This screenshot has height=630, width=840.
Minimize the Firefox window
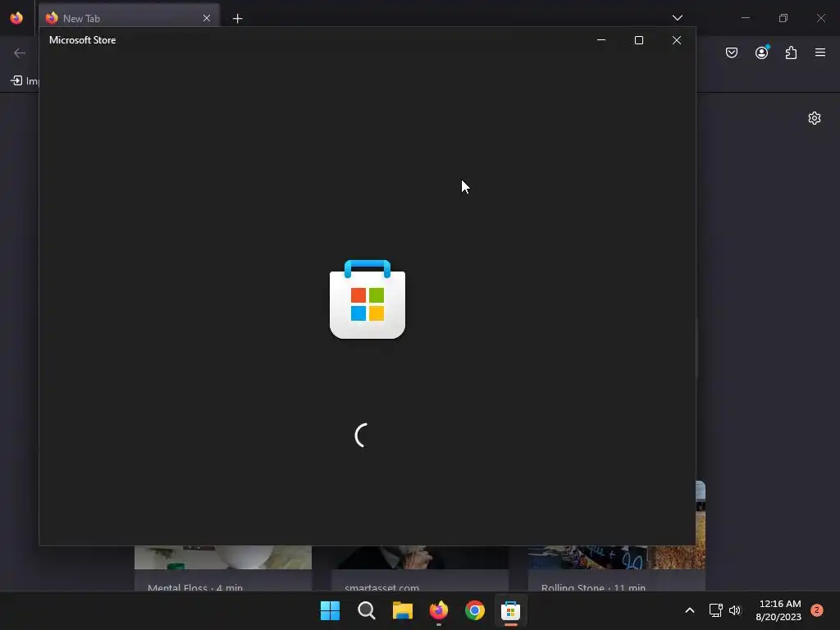pos(746,18)
